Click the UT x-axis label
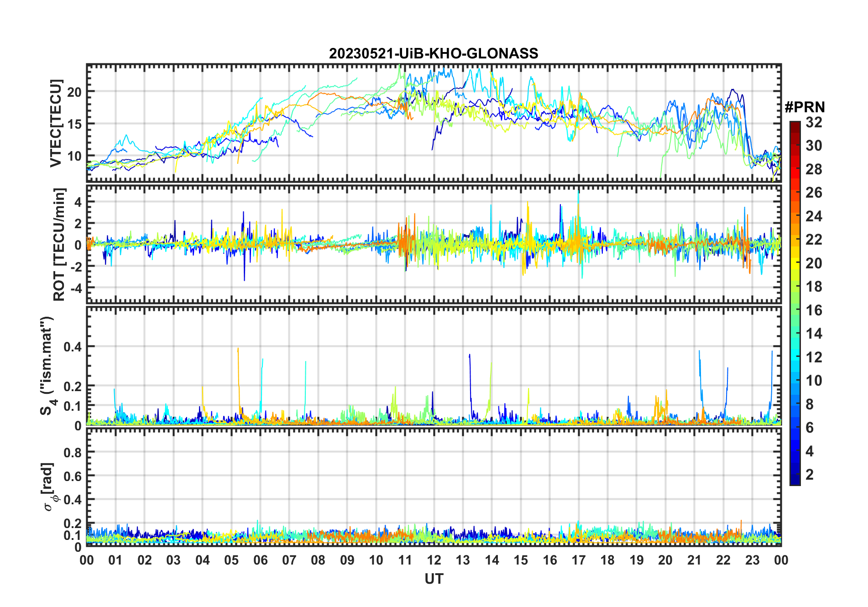The height and width of the screenshot is (607, 868). [x=434, y=579]
